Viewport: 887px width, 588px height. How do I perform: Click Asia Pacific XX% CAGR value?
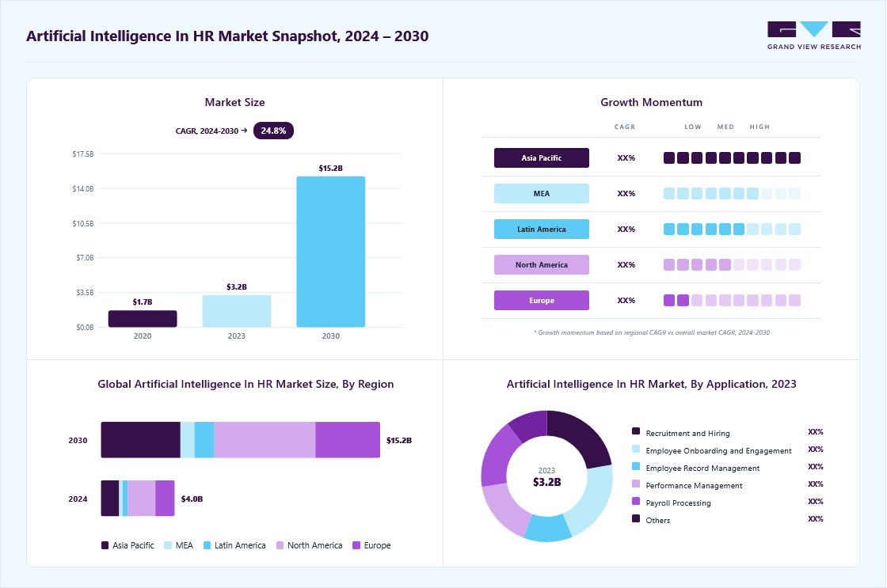(x=626, y=158)
